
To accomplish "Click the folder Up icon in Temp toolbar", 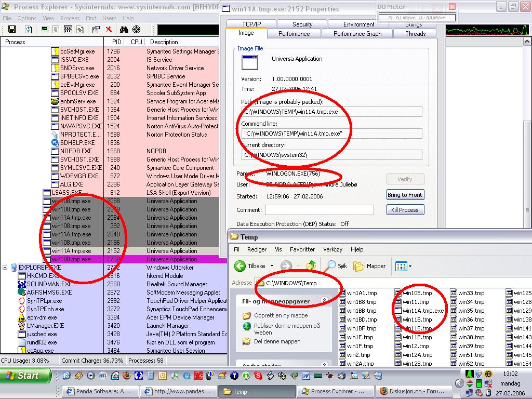I will [x=311, y=265].
